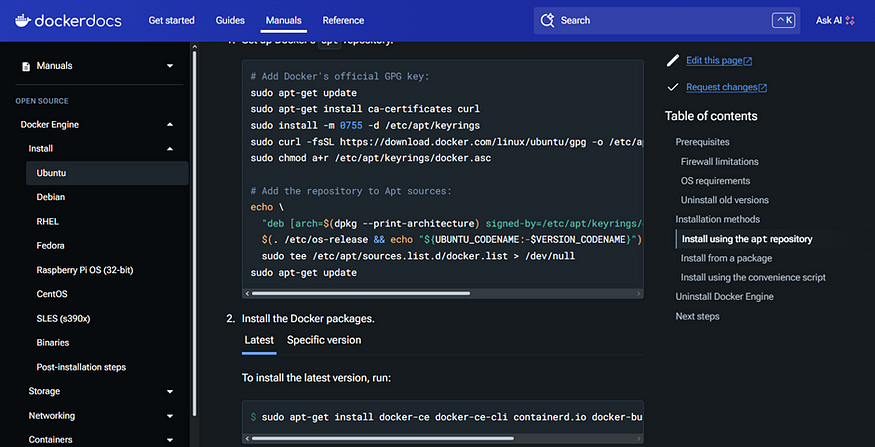Expand the Networking section chevron
The width and height of the screenshot is (875, 447).
tap(170, 416)
